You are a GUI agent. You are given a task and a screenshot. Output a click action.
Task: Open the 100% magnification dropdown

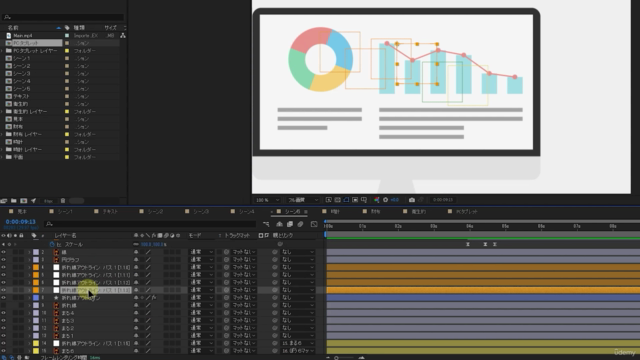(267, 200)
